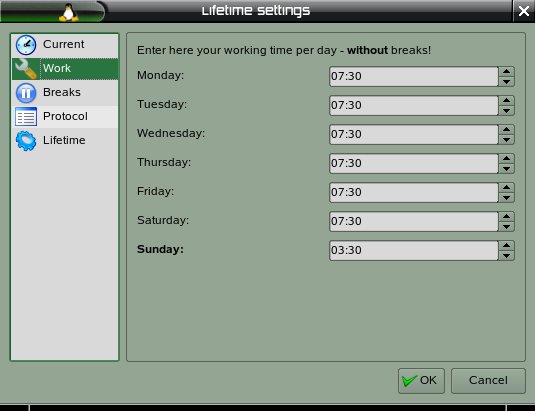Increase Monday working time
This screenshot has width=535, height=411.
point(506,71)
